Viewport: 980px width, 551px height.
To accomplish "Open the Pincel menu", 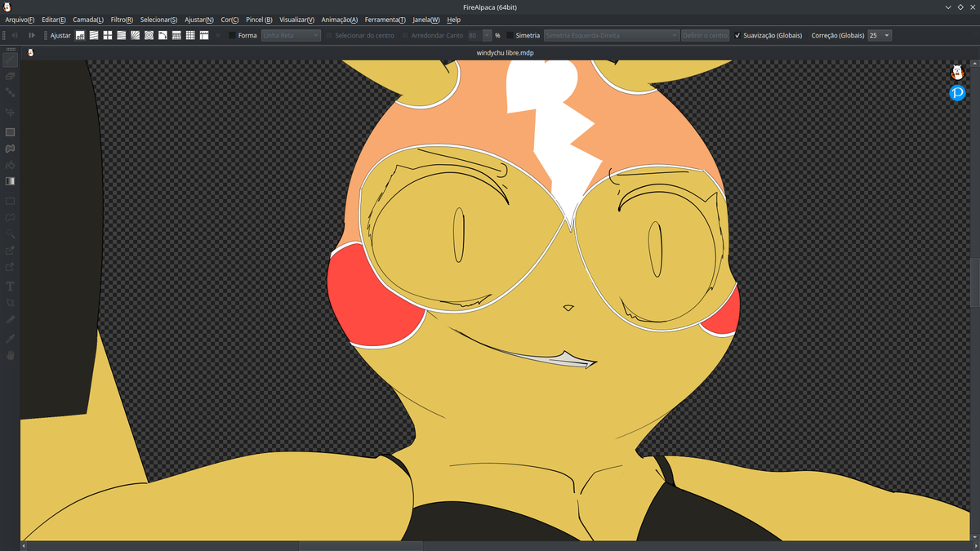I will [259, 20].
